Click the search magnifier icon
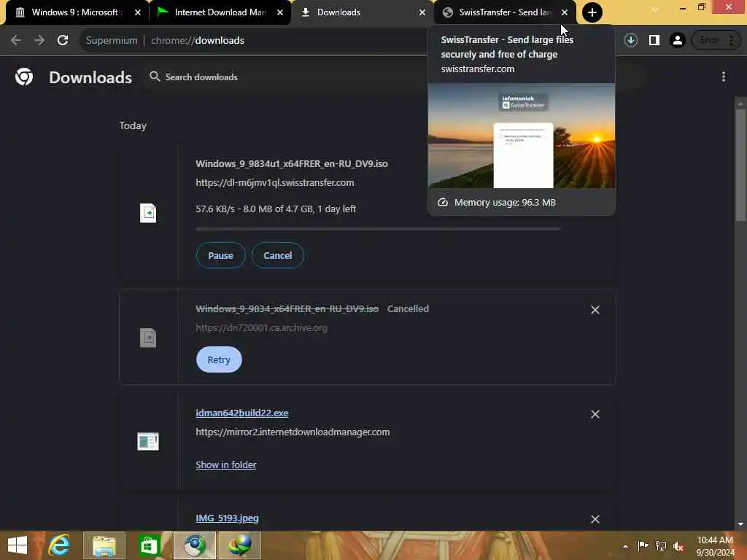Viewport: 747px width, 560px height. [155, 77]
